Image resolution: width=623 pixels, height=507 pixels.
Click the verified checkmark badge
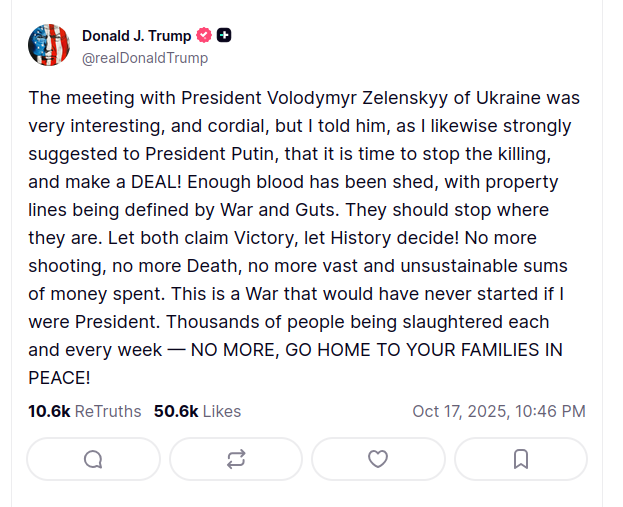pyautogui.click(x=204, y=36)
